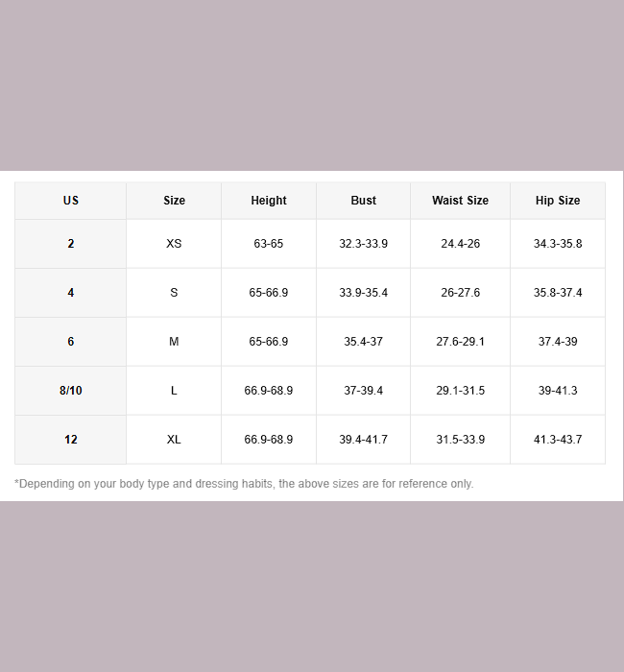Click the Bust column header
The width and height of the screenshot is (624, 672).
(364, 201)
